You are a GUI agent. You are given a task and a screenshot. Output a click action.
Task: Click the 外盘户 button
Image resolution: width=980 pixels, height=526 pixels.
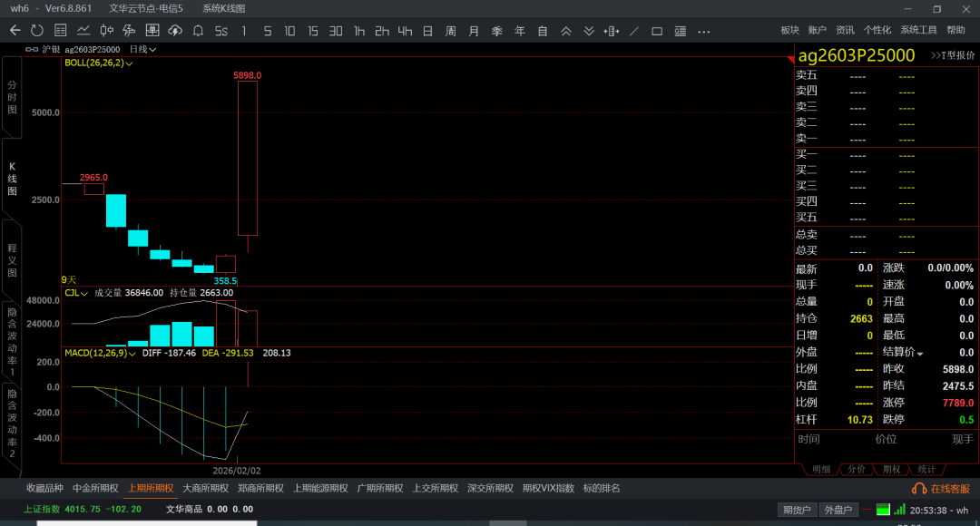click(838, 510)
